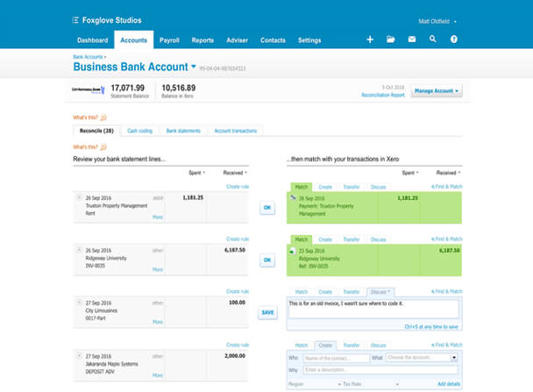Click the Add details link
This screenshot has height=392, width=533.
point(449,384)
